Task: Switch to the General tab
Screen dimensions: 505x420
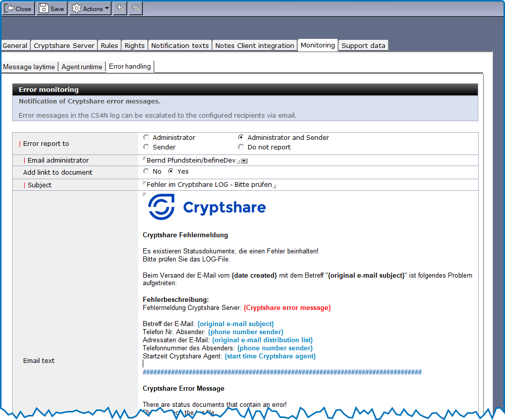Action: (15, 45)
